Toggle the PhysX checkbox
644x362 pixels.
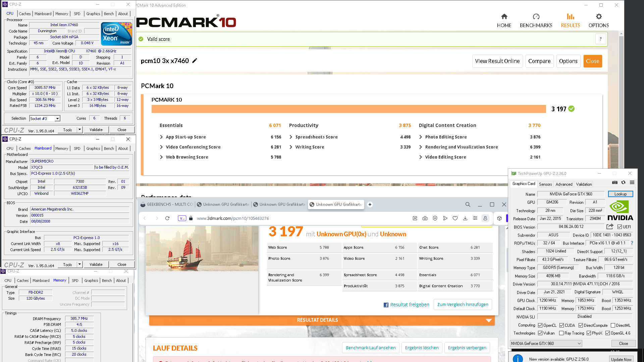point(589,333)
